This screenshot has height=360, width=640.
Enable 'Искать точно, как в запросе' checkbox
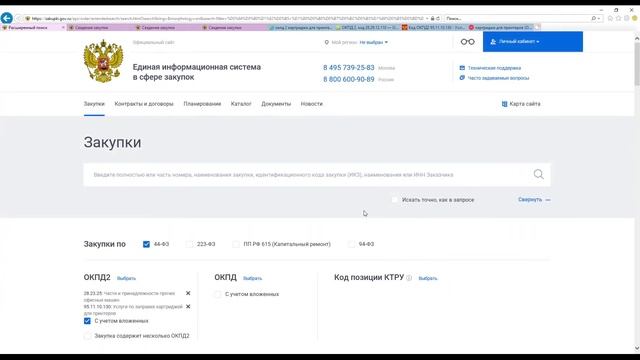pyautogui.click(x=394, y=200)
